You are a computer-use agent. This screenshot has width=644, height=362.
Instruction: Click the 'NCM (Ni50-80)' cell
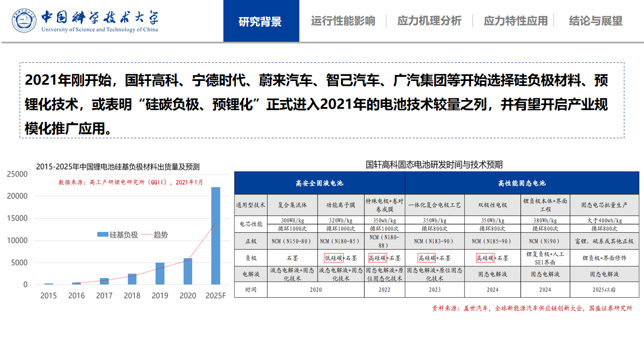click(292, 241)
